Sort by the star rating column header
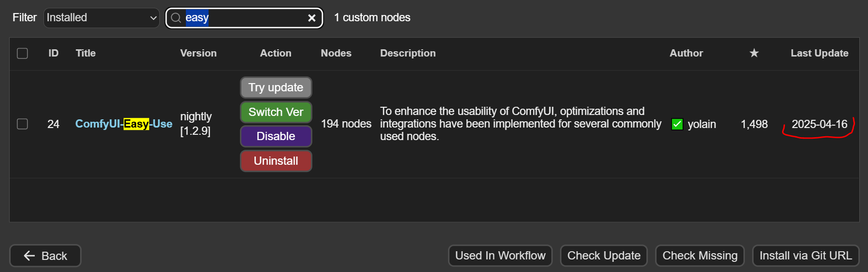This screenshot has width=868, height=272. point(754,53)
